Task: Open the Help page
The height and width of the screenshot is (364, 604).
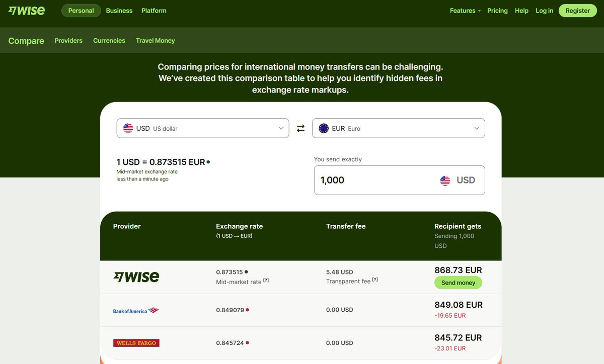Action: pyautogui.click(x=521, y=11)
